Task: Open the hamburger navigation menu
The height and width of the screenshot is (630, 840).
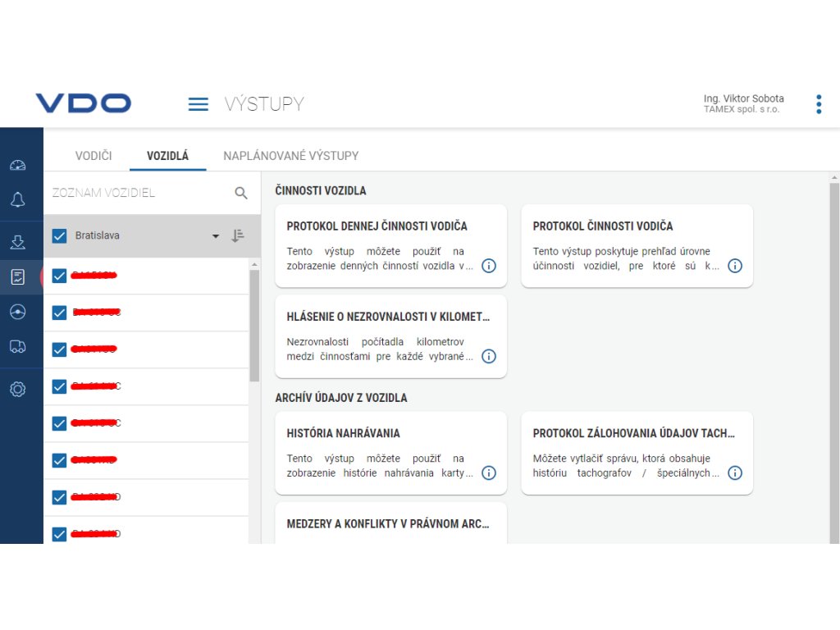Action: [198, 104]
